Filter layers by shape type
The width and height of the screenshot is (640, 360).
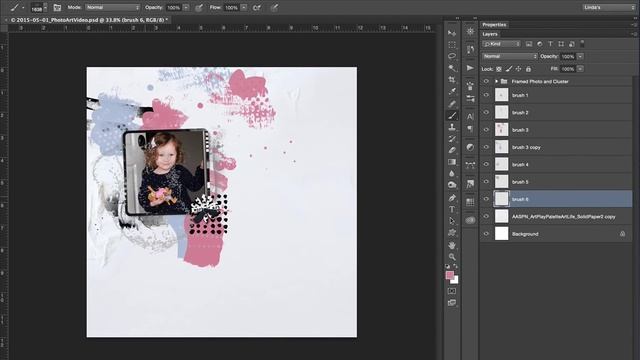tap(561, 44)
